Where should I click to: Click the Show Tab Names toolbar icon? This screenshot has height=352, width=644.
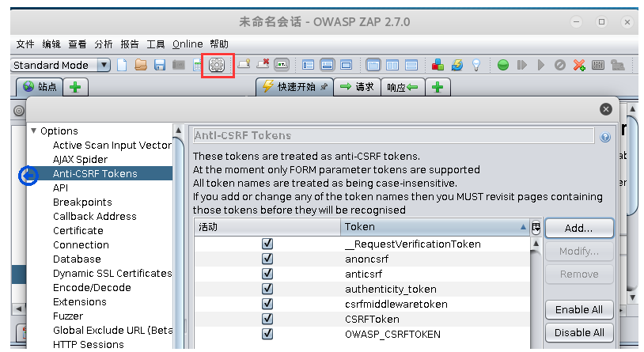click(282, 65)
